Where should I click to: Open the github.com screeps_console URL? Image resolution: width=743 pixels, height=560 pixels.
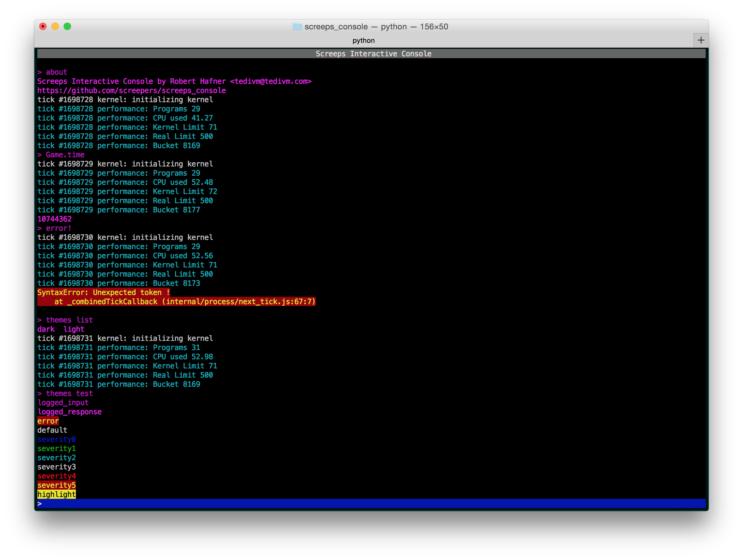pos(131,90)
